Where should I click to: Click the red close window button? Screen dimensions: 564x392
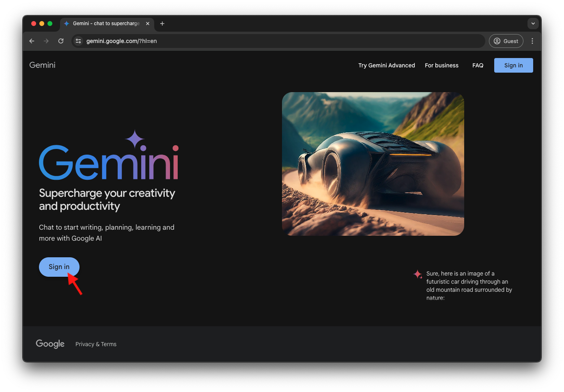(34, 24)
